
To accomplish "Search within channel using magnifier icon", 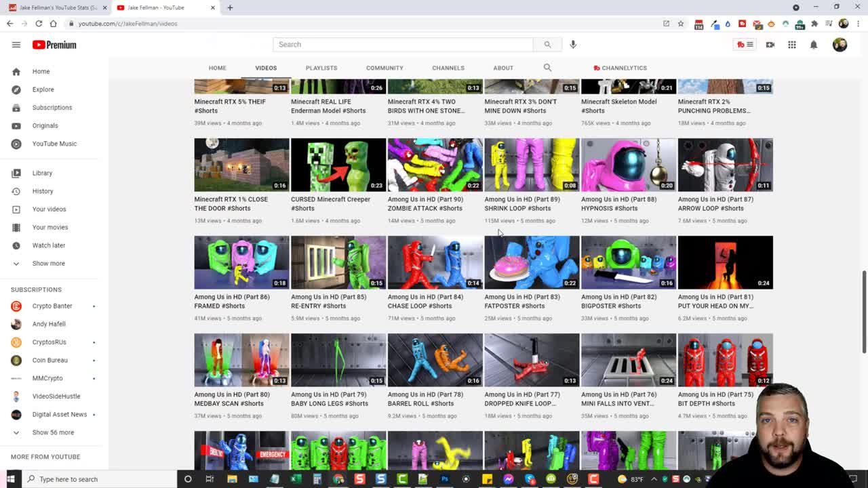I will pos(547,68).
